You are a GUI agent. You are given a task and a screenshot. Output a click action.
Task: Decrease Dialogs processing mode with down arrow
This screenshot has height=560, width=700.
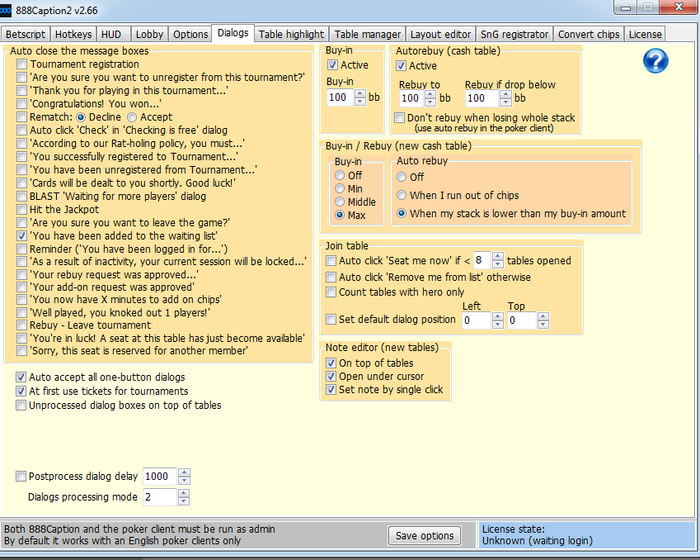click(x=184, y=501)
